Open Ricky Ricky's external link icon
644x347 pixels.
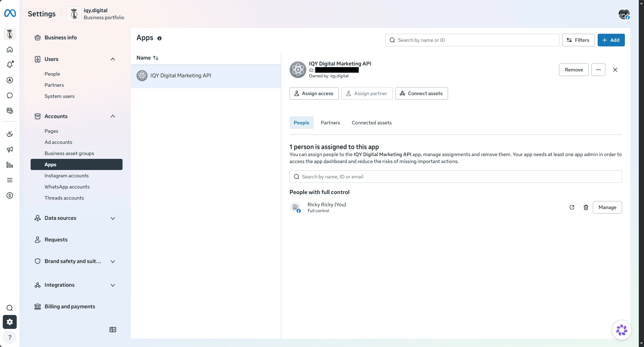click(572, 207)
